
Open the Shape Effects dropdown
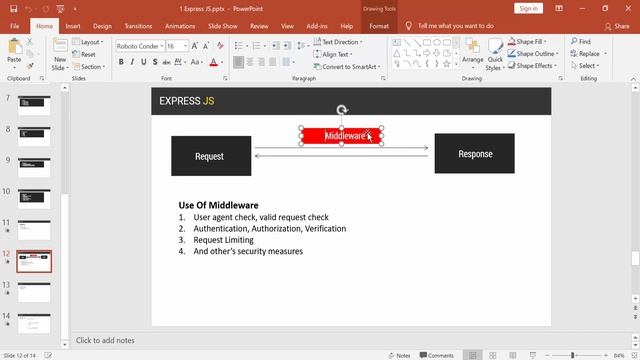[x=532, y=66]
